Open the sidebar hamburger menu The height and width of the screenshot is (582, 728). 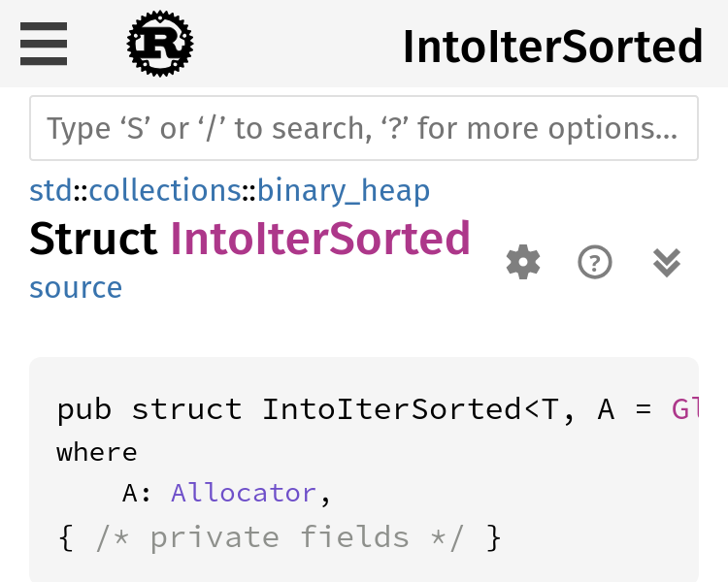coord(44,44)
